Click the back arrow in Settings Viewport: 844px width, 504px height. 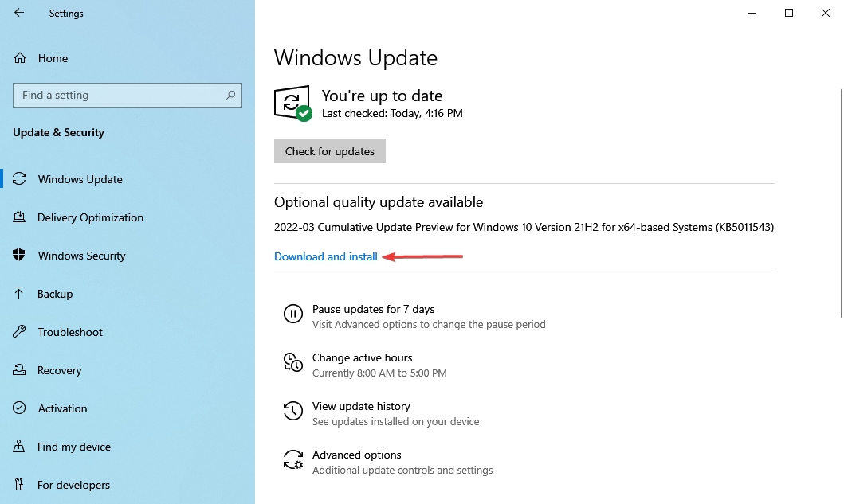coord(19,13)
